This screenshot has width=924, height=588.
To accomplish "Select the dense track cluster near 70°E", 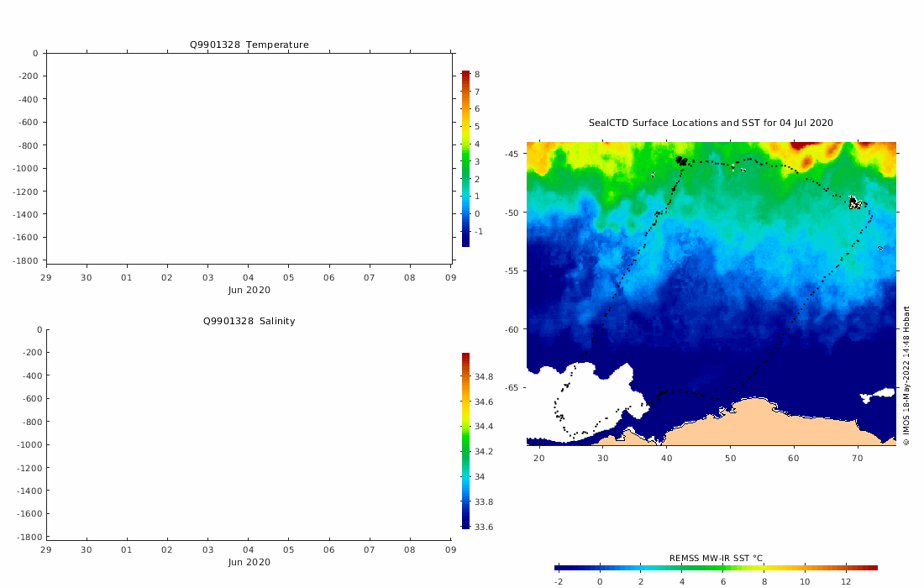I will [855, 202].
